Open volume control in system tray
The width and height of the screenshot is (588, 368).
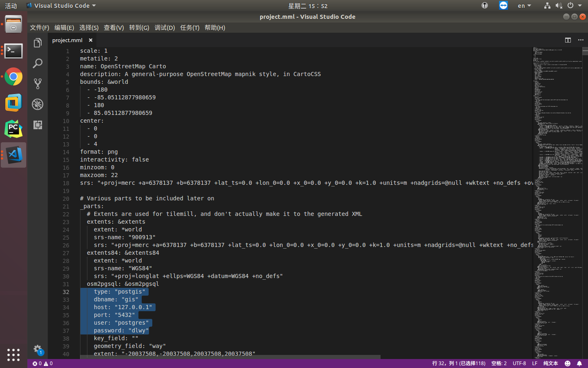[559, 5]
